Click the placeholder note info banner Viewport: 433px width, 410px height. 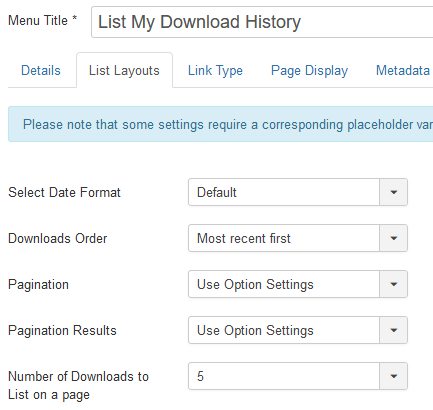tap(220, 124)
